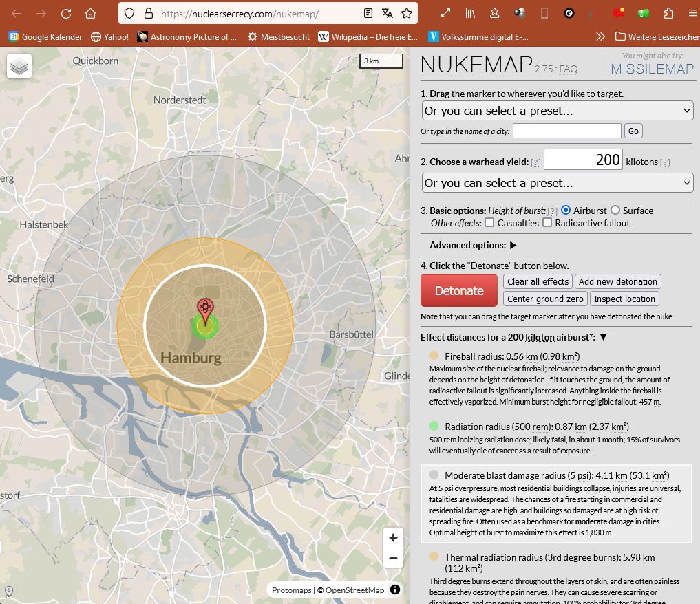Enable the Radioactive fallout checkbox
The image size is (700, 604).
pos(547,222)
